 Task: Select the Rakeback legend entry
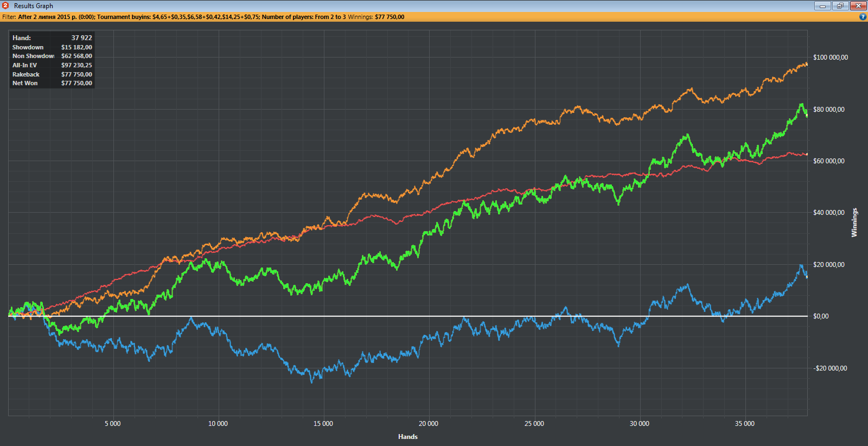[x=52, y=74]
